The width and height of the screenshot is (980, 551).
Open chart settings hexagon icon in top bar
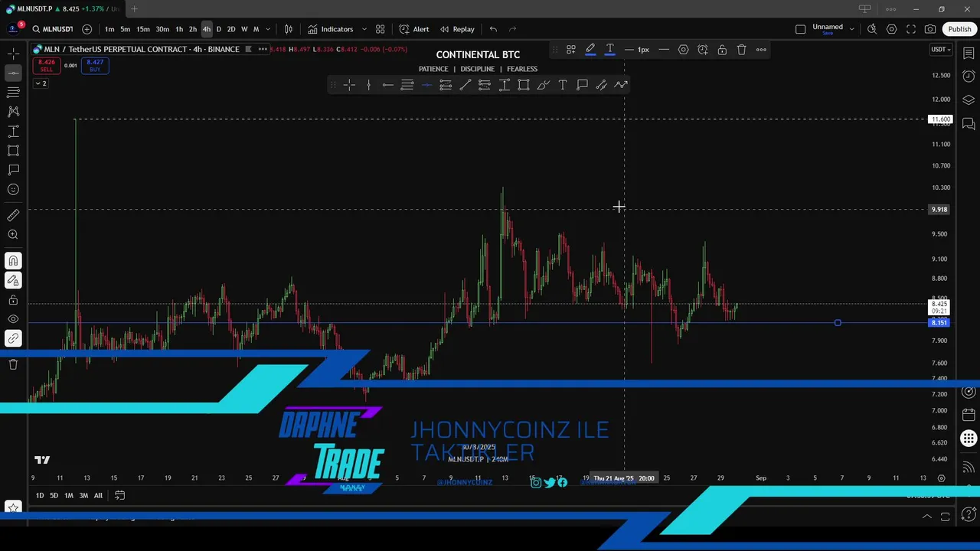pyautogui.click(x=891, y=29)
